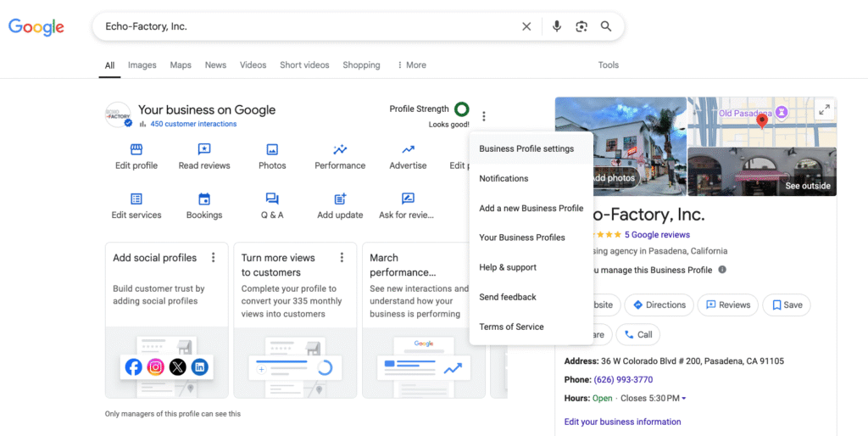This screenshot has width=868, height=436.
Task: Open Performance sparkle chart icon
Action: tap(340, 149)
